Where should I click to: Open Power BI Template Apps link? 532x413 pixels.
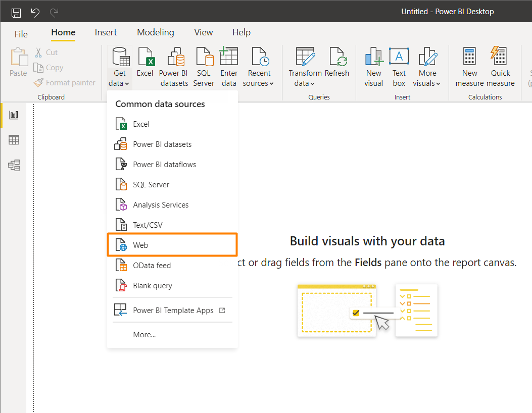point(173,311)
